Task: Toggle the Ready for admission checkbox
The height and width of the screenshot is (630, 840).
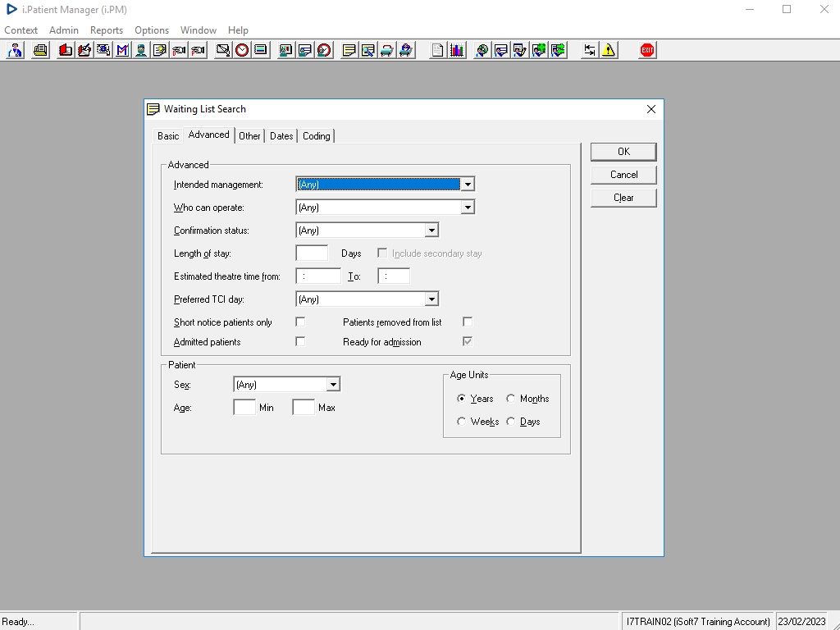Action: coord(468,342)
